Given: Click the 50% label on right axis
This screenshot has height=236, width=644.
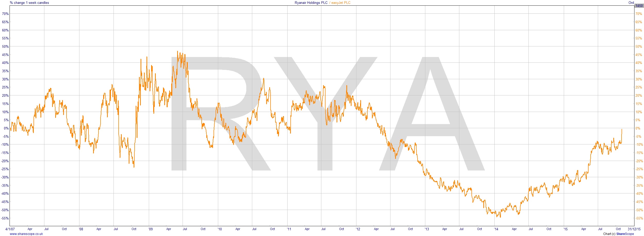Looking at the screenshot, I should click(639, 46).
